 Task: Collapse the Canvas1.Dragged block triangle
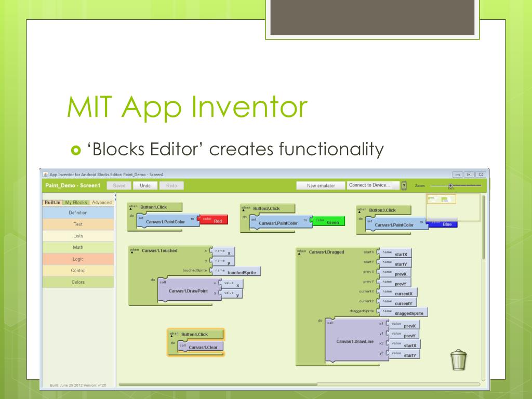299,254
